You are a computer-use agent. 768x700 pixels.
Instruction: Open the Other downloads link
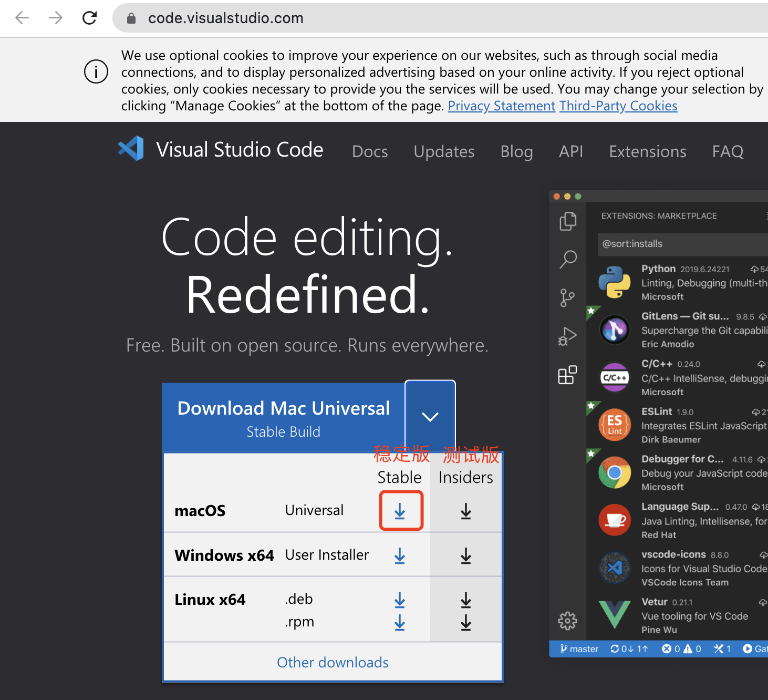click(x=333, y=662)
